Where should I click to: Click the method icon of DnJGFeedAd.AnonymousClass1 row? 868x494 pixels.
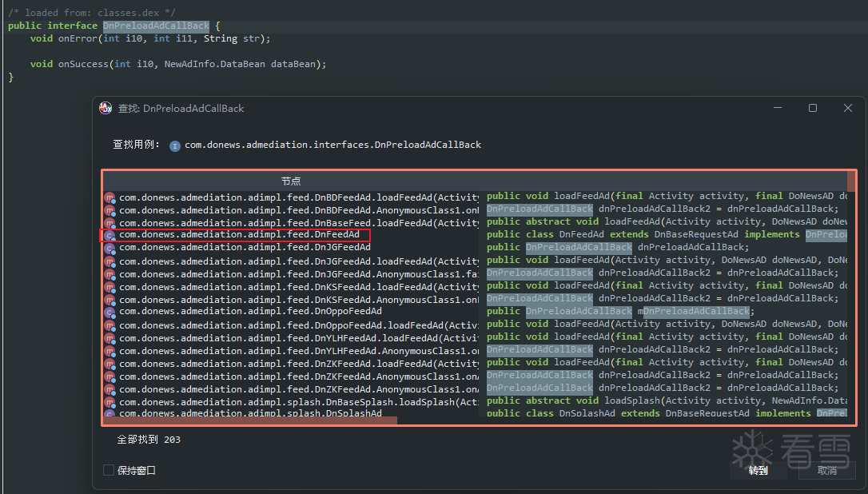110,274
